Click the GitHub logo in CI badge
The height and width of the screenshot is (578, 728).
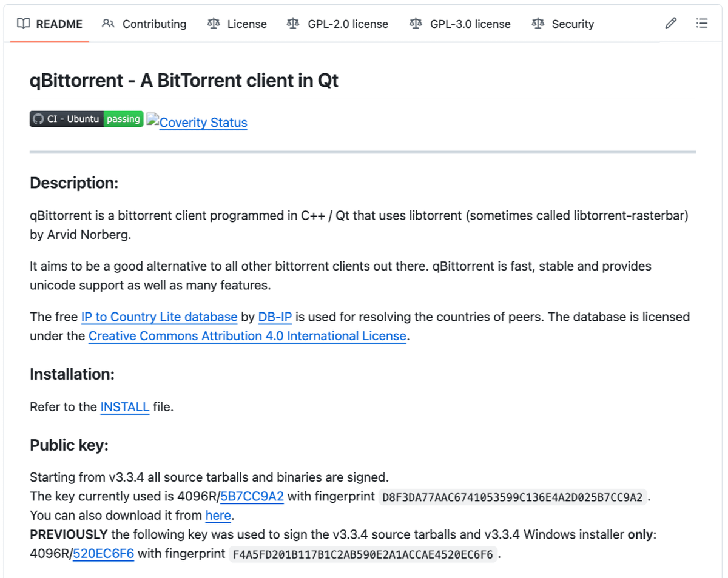click(38, 119)
